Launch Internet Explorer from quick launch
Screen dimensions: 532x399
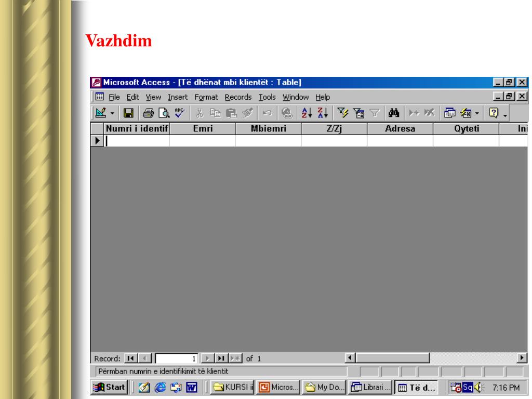pos(160,387)
